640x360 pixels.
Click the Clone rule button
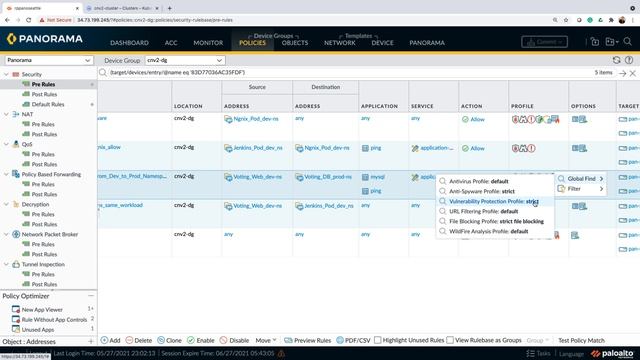(x=169, y=340)
